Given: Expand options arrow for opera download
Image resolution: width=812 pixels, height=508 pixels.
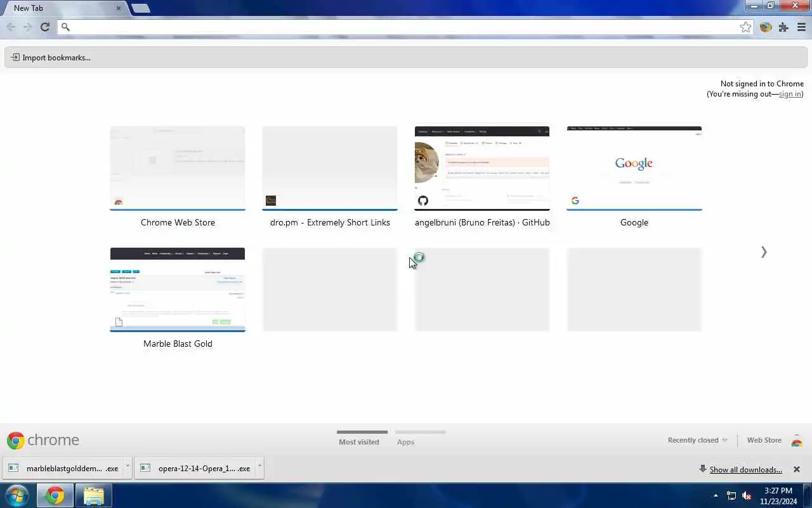Looking at the screenshot, I should click(259, 467).
